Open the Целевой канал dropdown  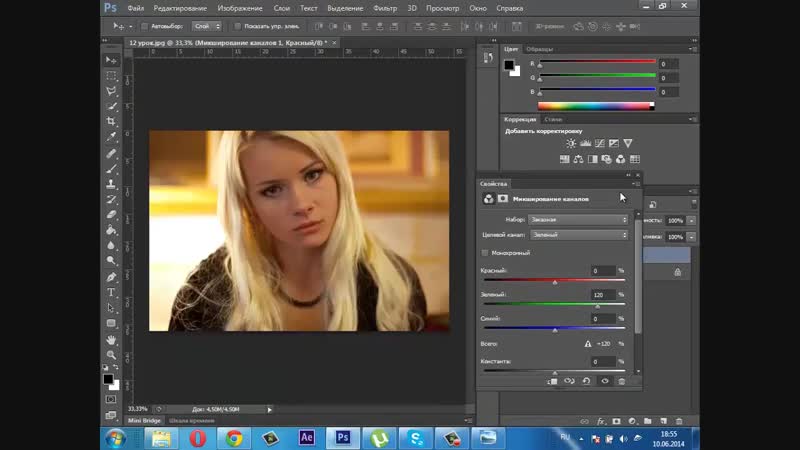580,235
